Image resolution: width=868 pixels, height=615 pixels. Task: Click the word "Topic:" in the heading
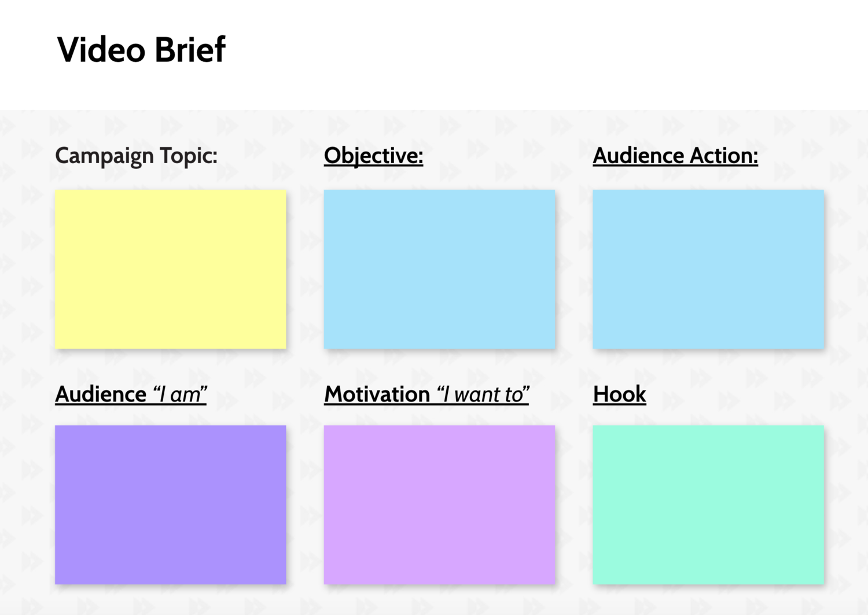click(189, 156)
